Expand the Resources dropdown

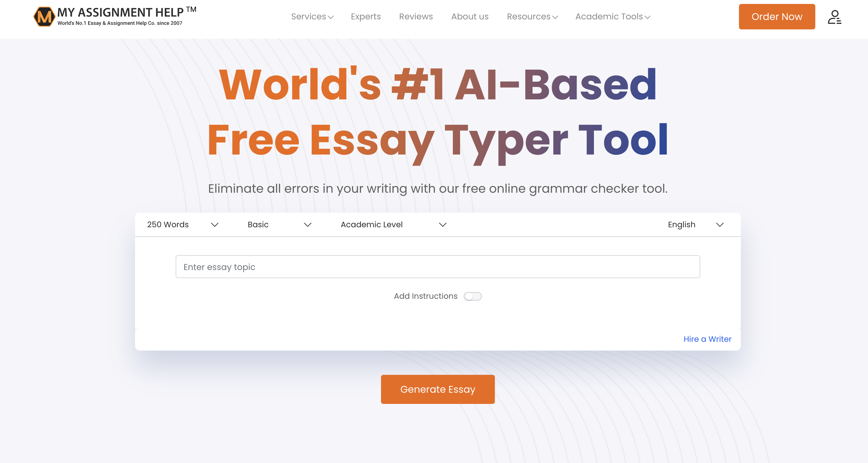pos(532,16)
